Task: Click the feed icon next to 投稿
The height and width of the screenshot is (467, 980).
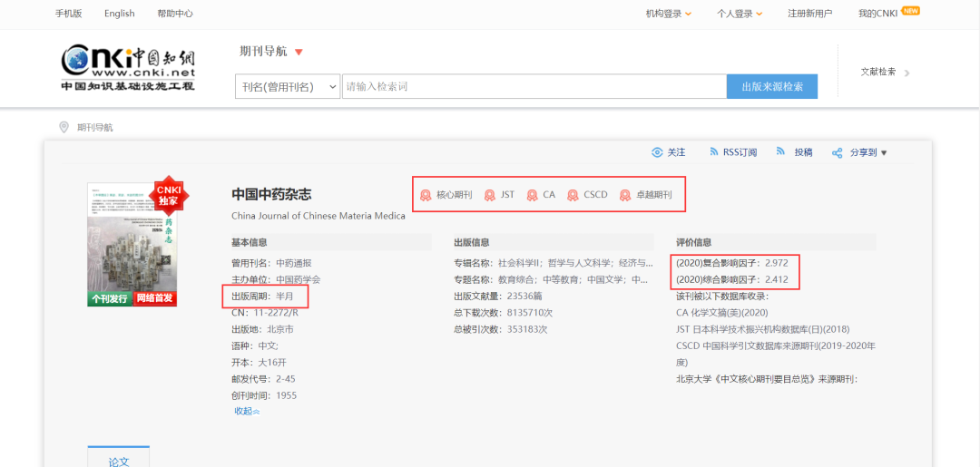Action: (780, 151)
